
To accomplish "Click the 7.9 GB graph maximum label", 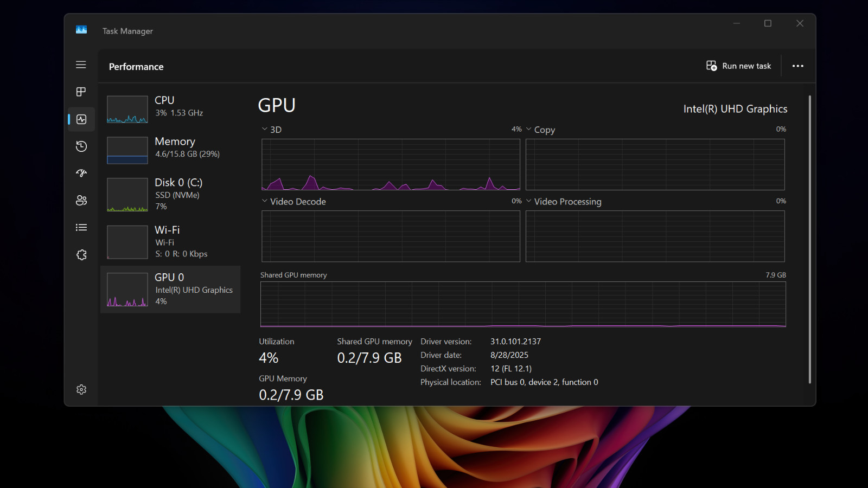I will point(776,275).
